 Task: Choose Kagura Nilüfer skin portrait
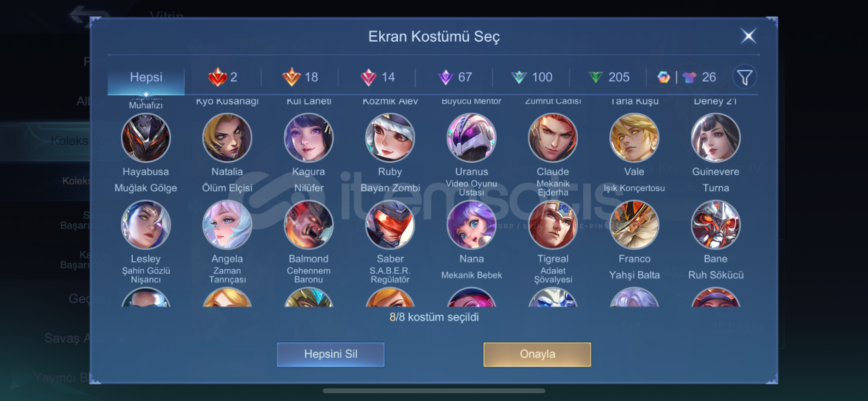point(309,138)
